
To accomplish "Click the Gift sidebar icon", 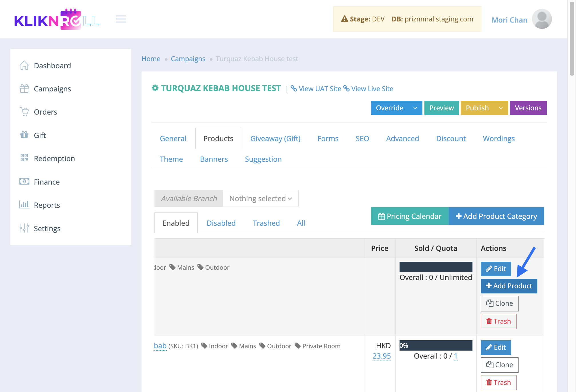I will click(24, 135).
